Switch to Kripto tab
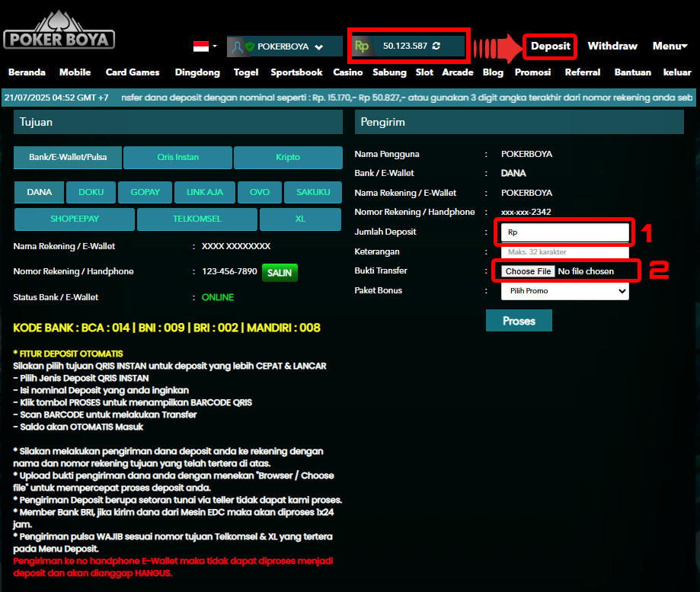Screen dimensions: 700x592 coord(288,157)
